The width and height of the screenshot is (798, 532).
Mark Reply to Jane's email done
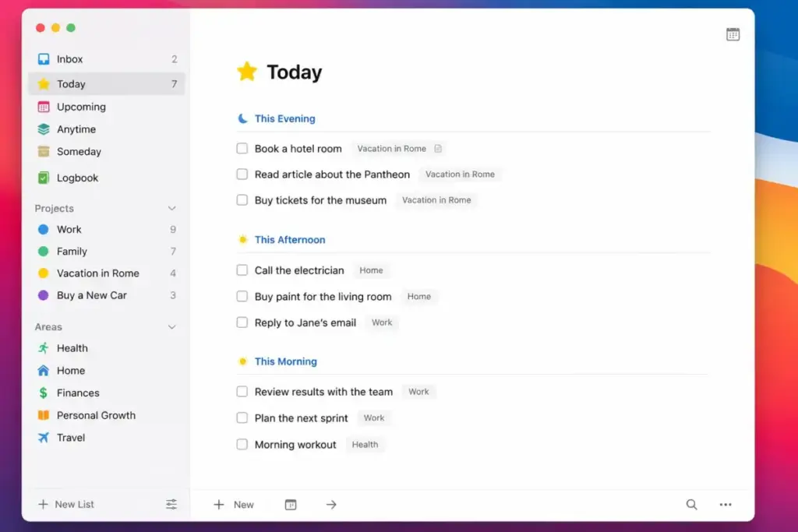coord(242,323)
